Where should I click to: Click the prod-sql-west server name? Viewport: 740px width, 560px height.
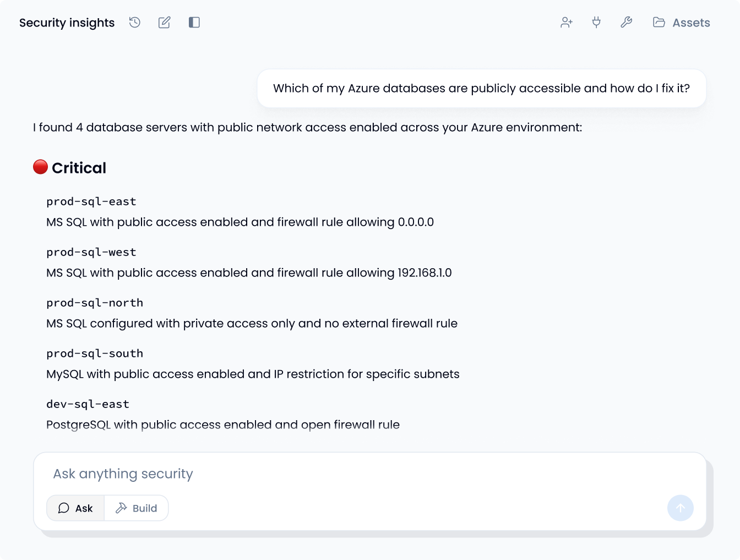[91, 252]
